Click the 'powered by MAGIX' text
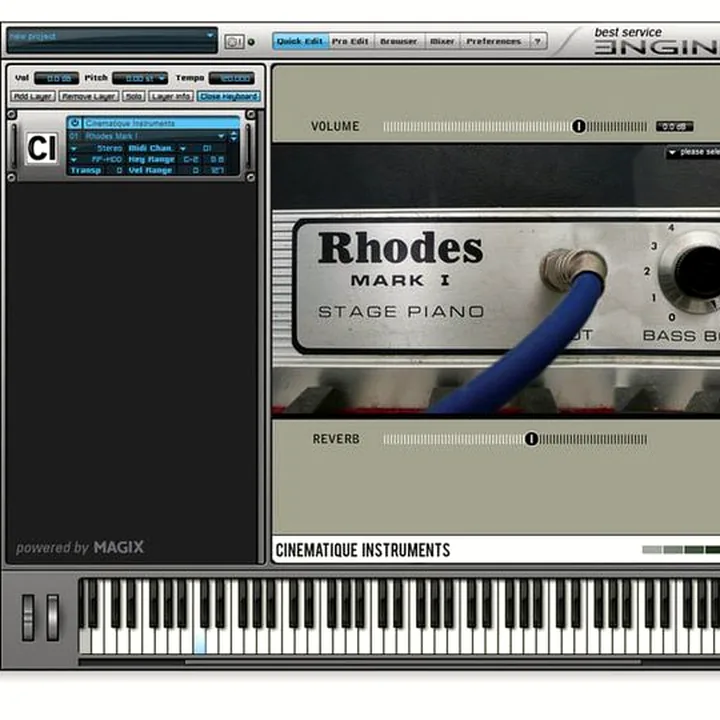The width and height of the screenshot is (720, 720). click(x=80, y=547)
